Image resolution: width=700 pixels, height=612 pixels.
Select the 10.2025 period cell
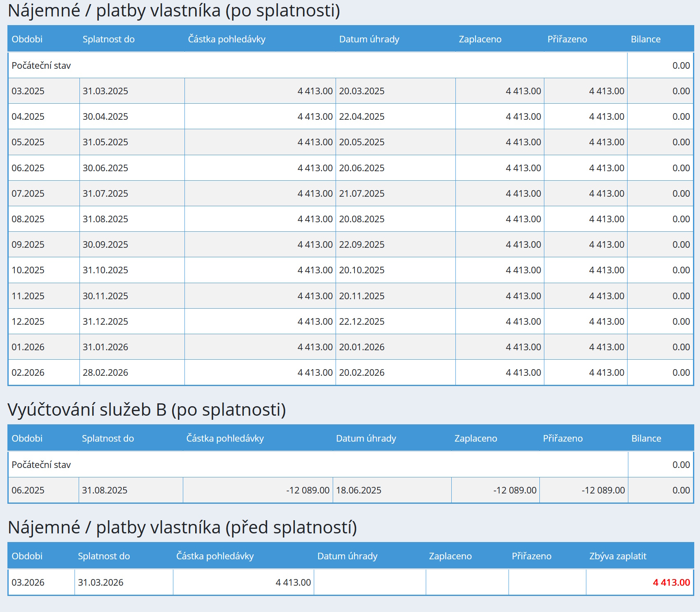[x=28, y=270]
